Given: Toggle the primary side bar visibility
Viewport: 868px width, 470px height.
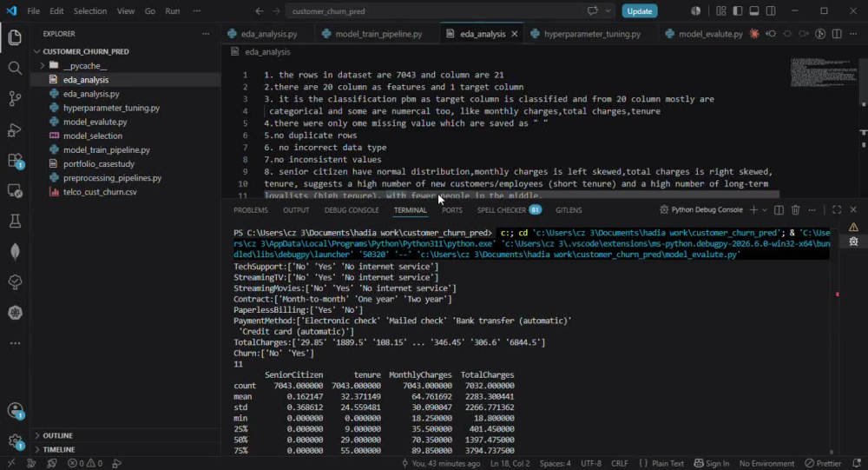Looking at the screenshot, I should pos(737,11).
